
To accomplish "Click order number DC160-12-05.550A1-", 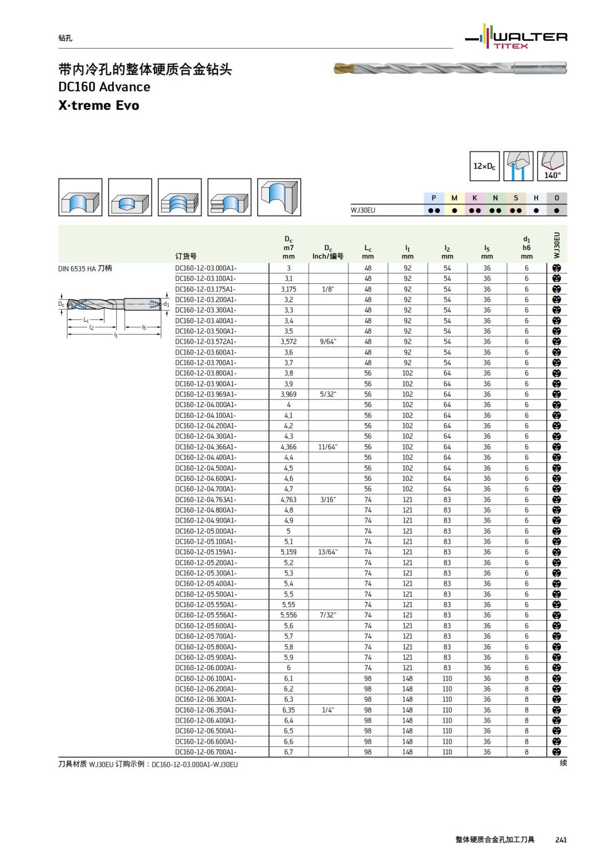I will [206, 605].
